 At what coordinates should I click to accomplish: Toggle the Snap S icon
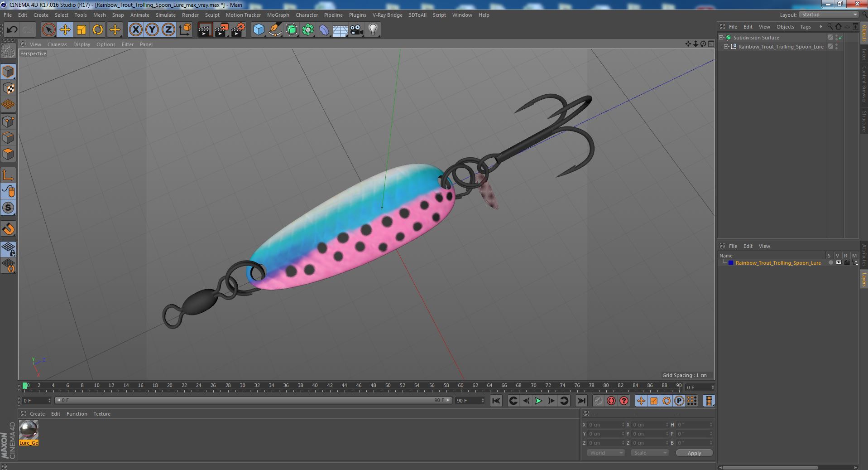point(8,208)
